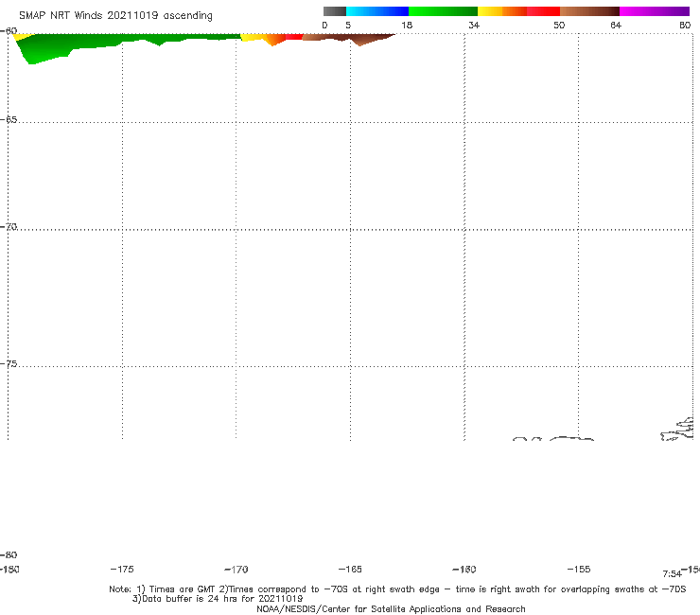Click the latitude label '-70'
Image resolution: width=700 pixels, height=615 pixels.
pos(9,227)
